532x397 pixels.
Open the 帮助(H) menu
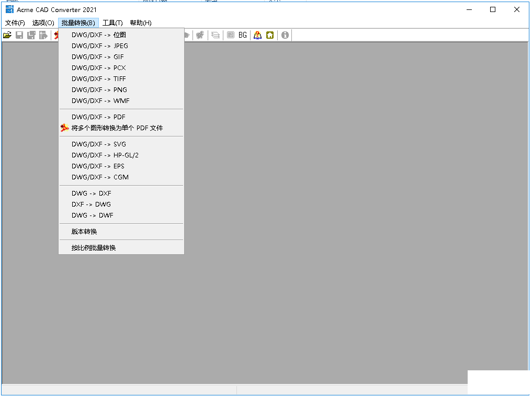coord(141,22)
